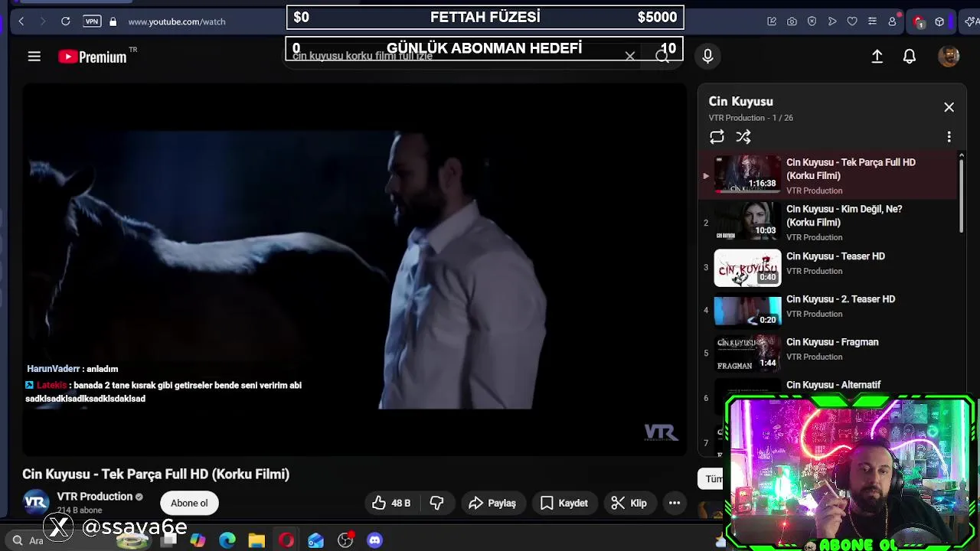Image resolution: width=980 pixels, height=551 pixels.
Task: Subscribe with the Abone ol button
Action: (189, 503)
